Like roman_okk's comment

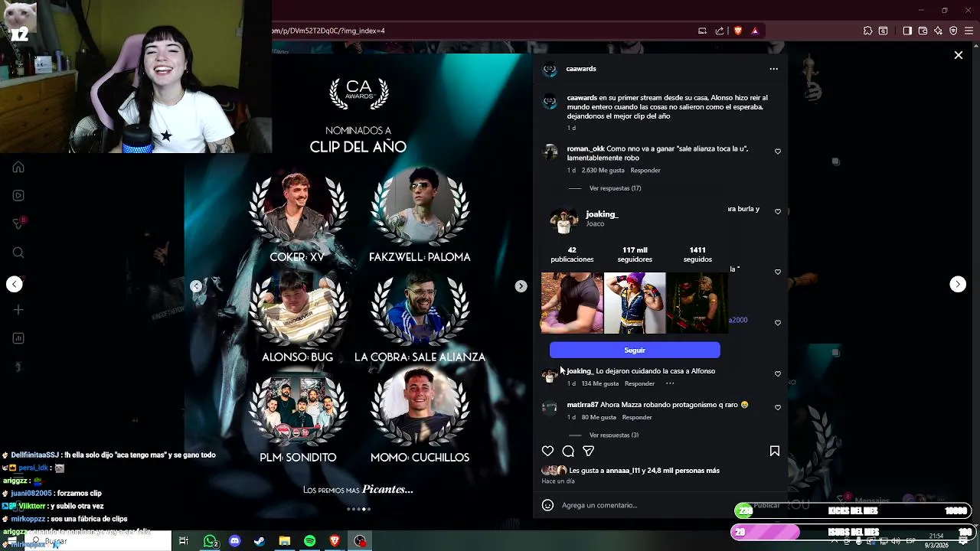pos(778,152)
